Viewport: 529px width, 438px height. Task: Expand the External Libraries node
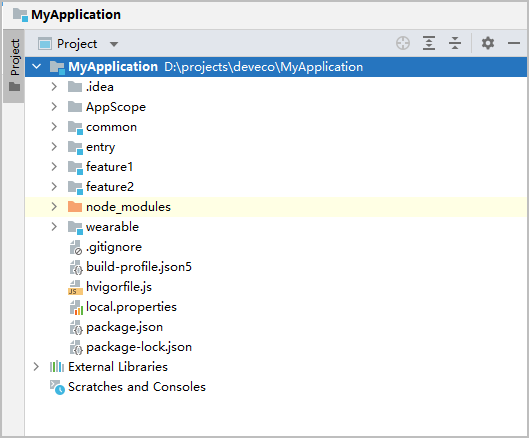pyautogui.click(x=36, y=366)
